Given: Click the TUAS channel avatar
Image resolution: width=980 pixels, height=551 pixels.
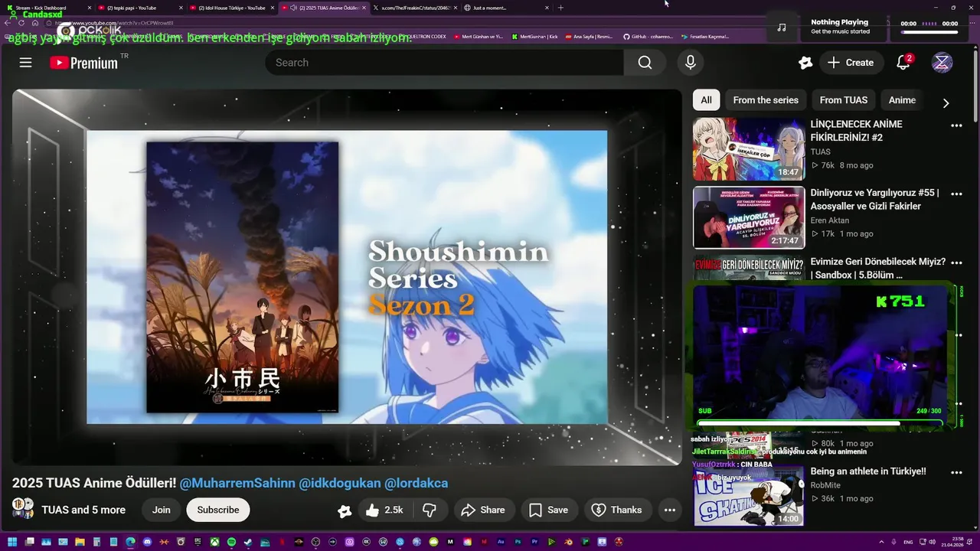Looking at the screenshot, I should (23, 510).
